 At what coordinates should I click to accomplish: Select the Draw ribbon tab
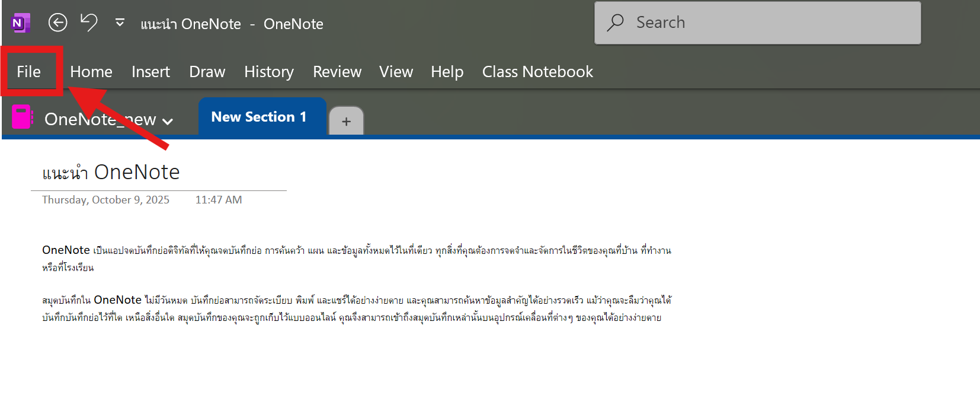coord(207,72)
